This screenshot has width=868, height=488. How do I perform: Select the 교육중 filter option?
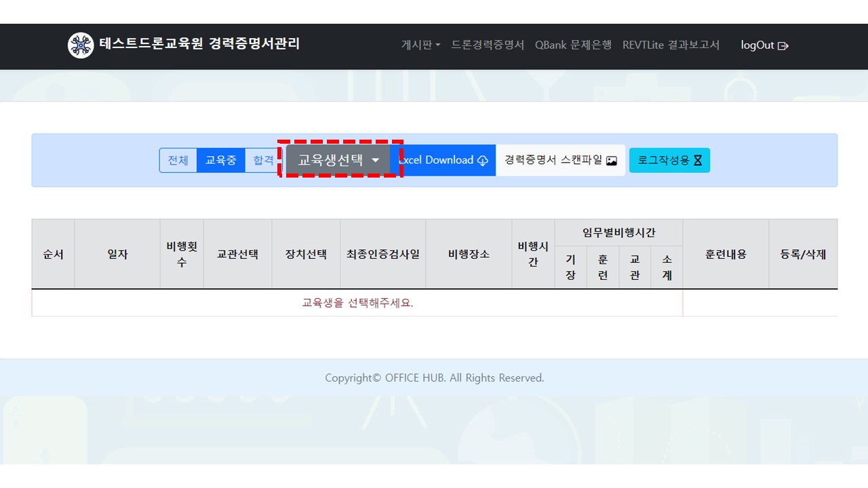tap(221, 161)
